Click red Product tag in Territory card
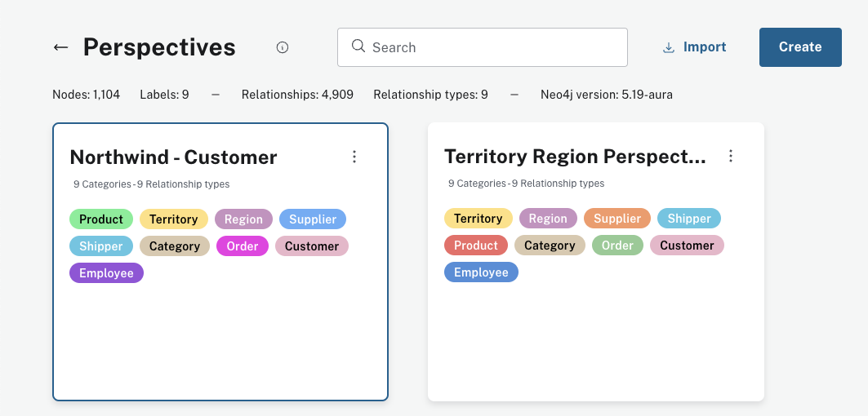Image resolution: width=868 pixels, height=416 pixels. tap(476, 246)
